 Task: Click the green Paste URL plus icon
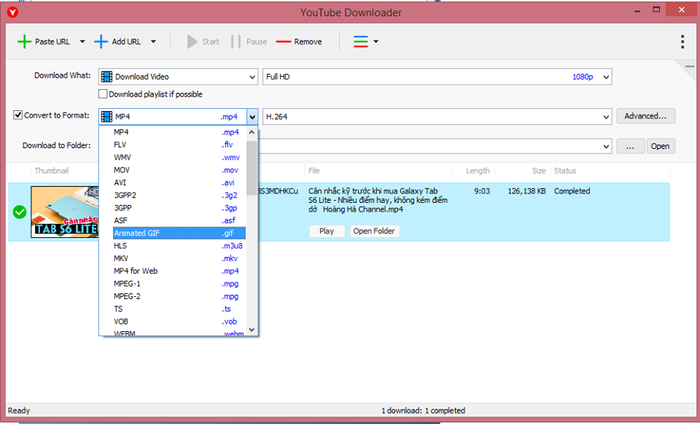(24, 42)
